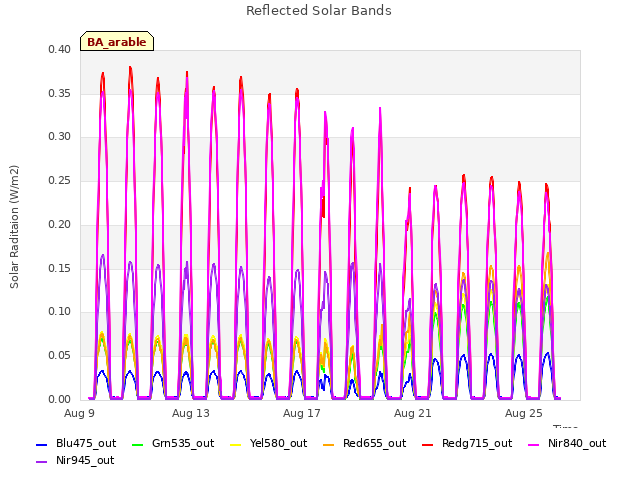Click the BA_arable annotation label
The height and width of the screenshot is (480, 640).
117,42
